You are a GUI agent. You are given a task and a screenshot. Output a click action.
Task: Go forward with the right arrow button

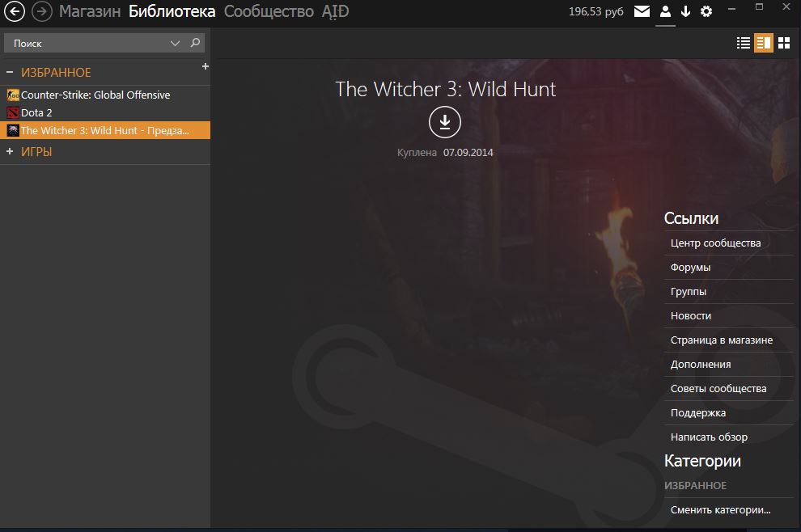coord(42,11)
